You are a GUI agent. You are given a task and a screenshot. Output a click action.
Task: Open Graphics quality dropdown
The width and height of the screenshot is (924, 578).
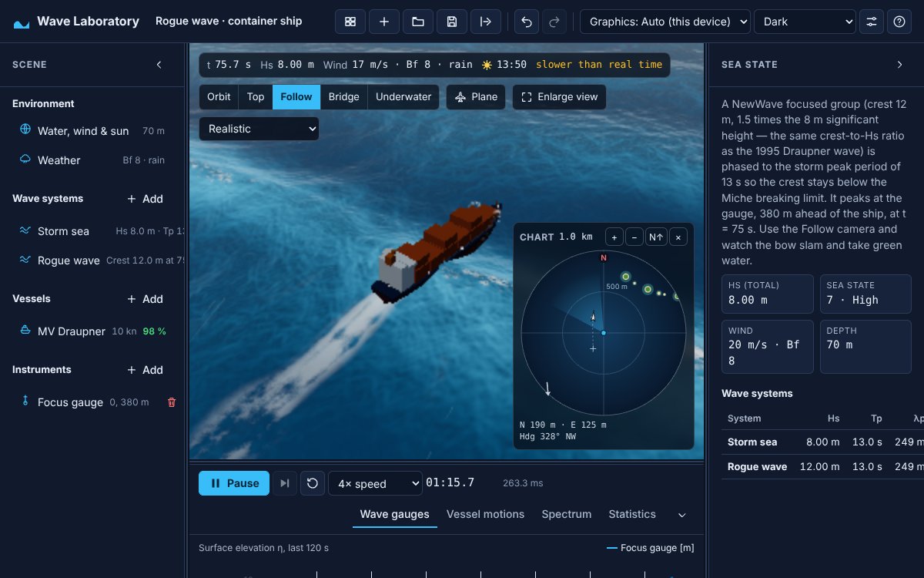pos(665,22)
